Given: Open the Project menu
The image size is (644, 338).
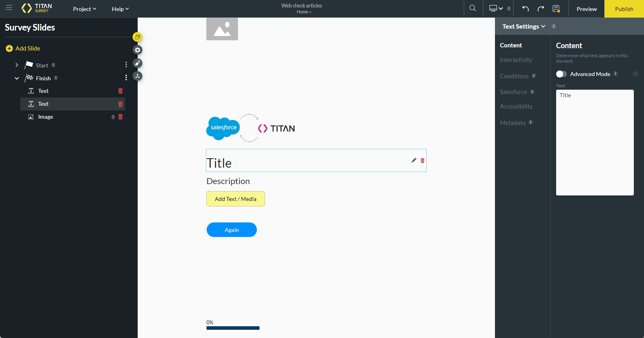Looking at the screenshot, I should pos(84,9).
